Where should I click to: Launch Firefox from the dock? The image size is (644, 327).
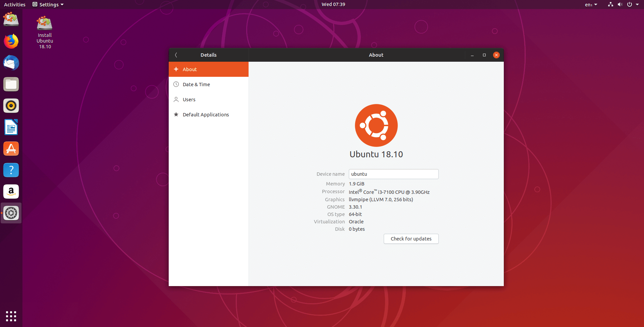click(x=11, y=41)
